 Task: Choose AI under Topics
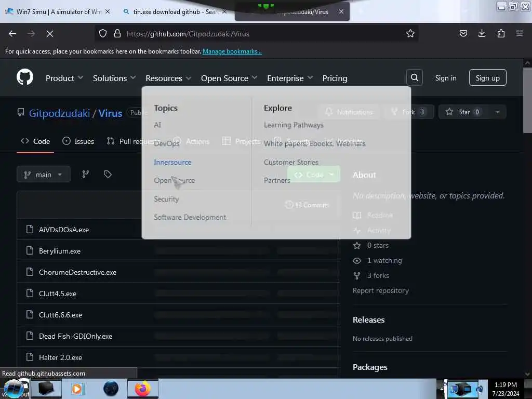(157, 125)
